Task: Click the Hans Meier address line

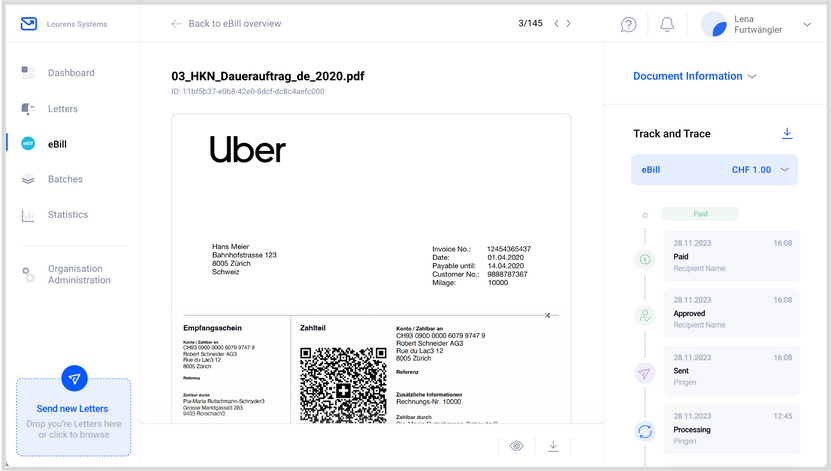Action: coord(231,246)
